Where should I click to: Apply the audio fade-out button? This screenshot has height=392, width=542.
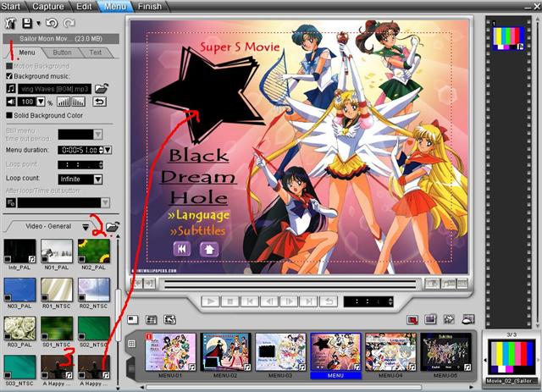79,102
